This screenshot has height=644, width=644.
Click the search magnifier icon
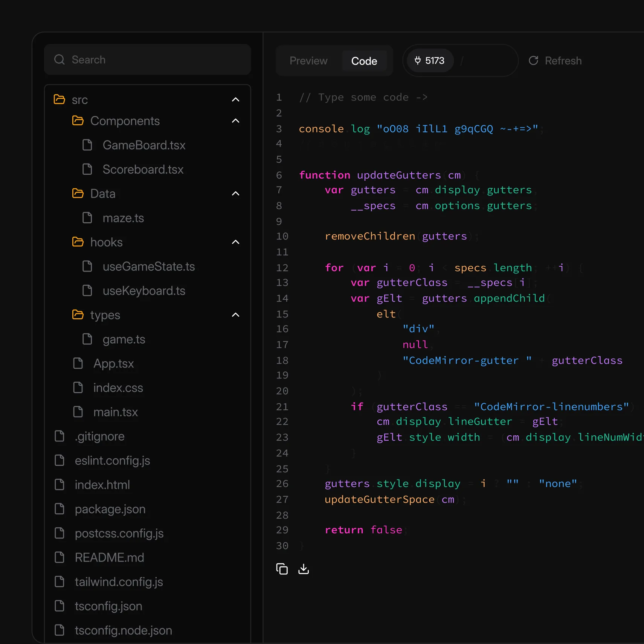pos(60,60)
